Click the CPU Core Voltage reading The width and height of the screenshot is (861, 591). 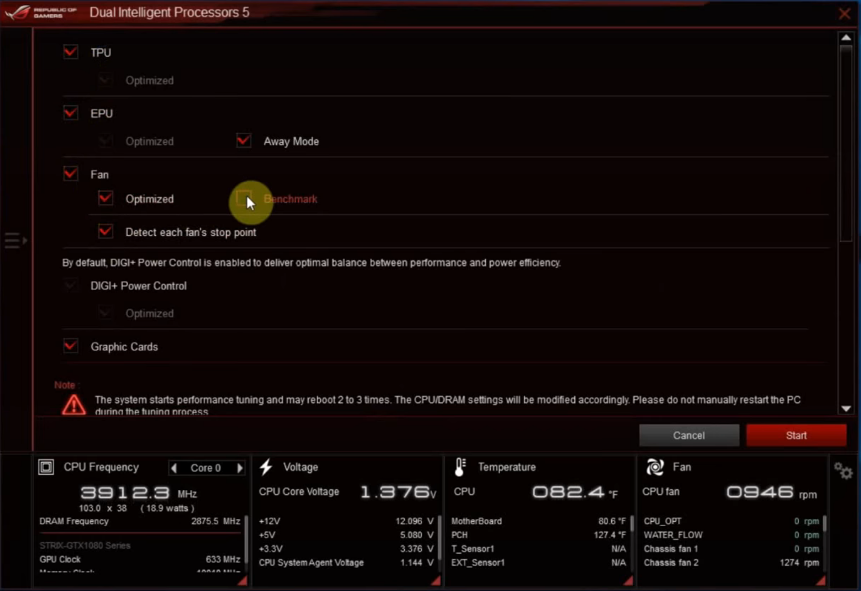click(x=347, y=492)
